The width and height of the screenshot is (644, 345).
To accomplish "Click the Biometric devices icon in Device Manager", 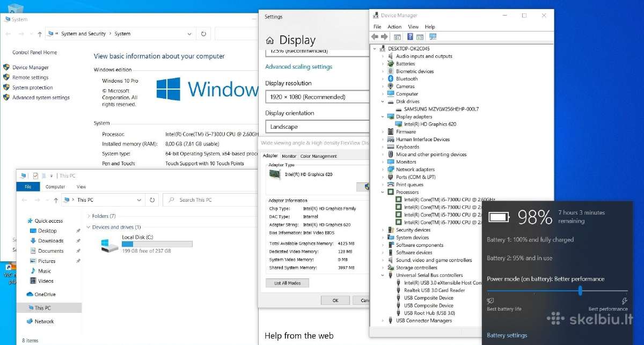I will coord(391,71).
